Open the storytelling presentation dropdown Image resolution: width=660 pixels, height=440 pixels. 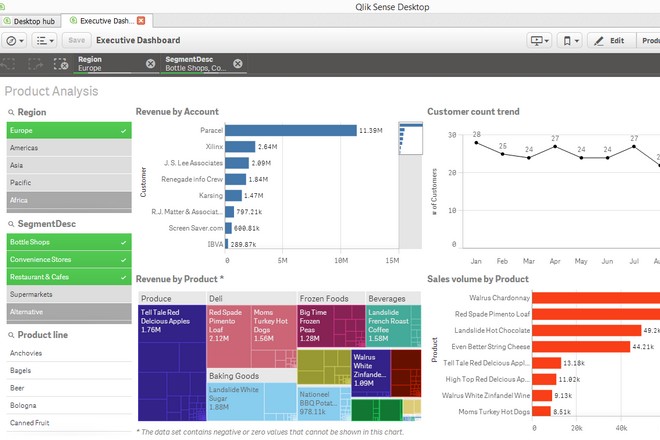(x=540, y=40)
